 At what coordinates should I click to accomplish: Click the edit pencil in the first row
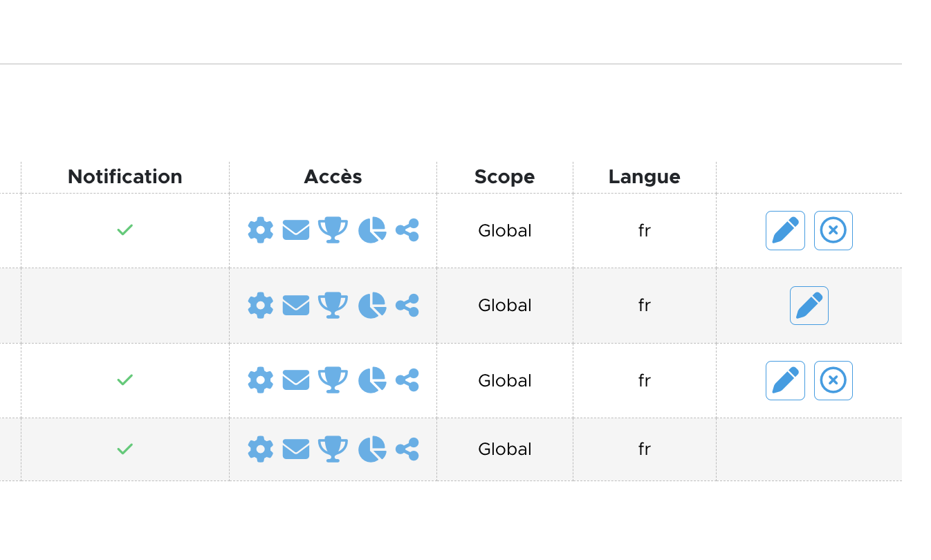pyautogui.click(x=785, y=230)
